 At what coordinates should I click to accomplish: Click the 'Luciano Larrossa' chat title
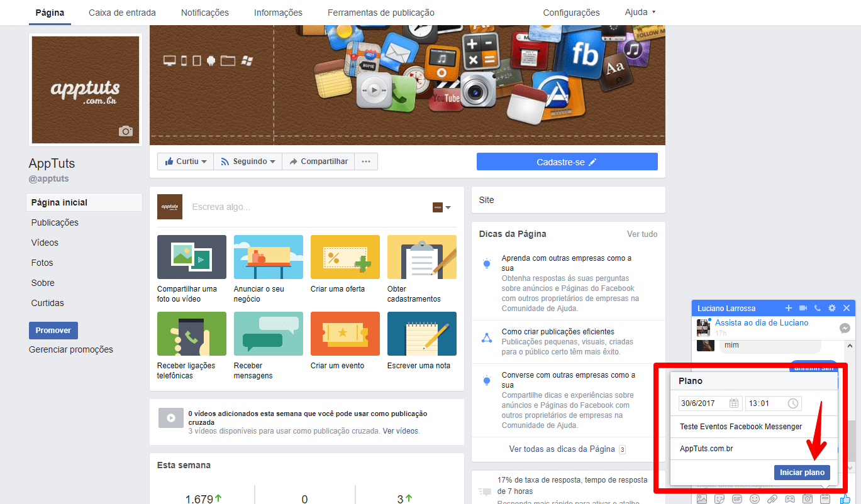coord(726,308)
